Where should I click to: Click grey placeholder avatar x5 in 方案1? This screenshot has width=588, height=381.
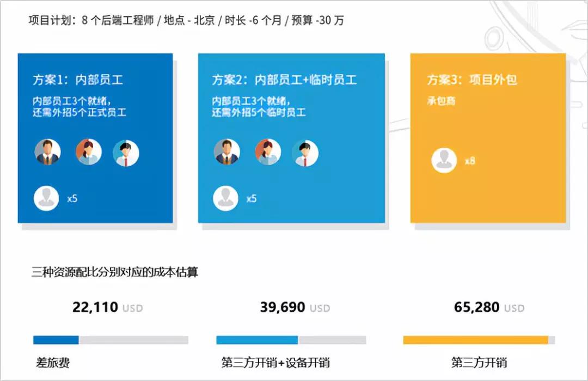[46, 198]
